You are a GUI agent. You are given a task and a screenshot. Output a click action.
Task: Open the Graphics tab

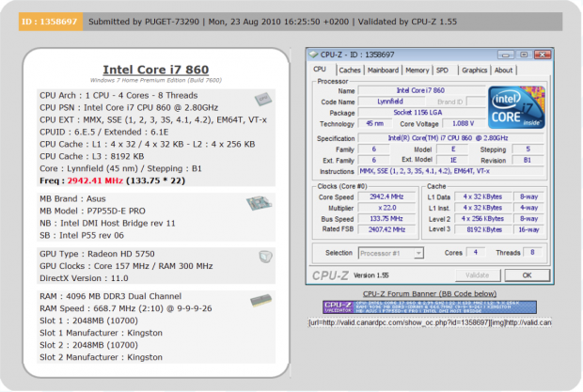pos(475,71)
